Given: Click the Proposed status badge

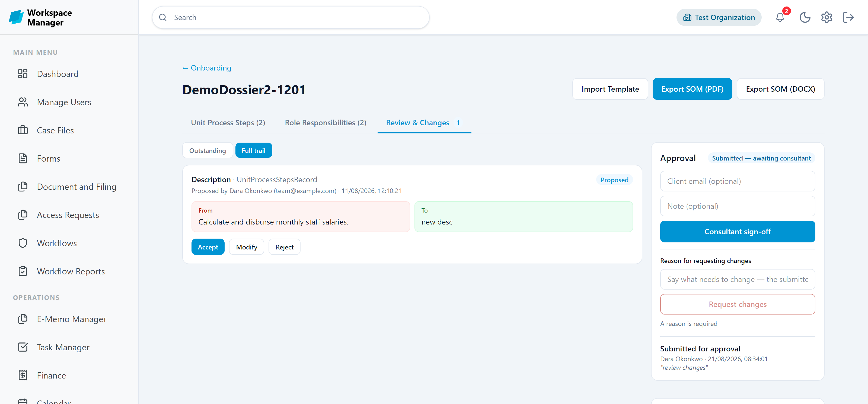Looking at the screenshot, I should [614, 180].
